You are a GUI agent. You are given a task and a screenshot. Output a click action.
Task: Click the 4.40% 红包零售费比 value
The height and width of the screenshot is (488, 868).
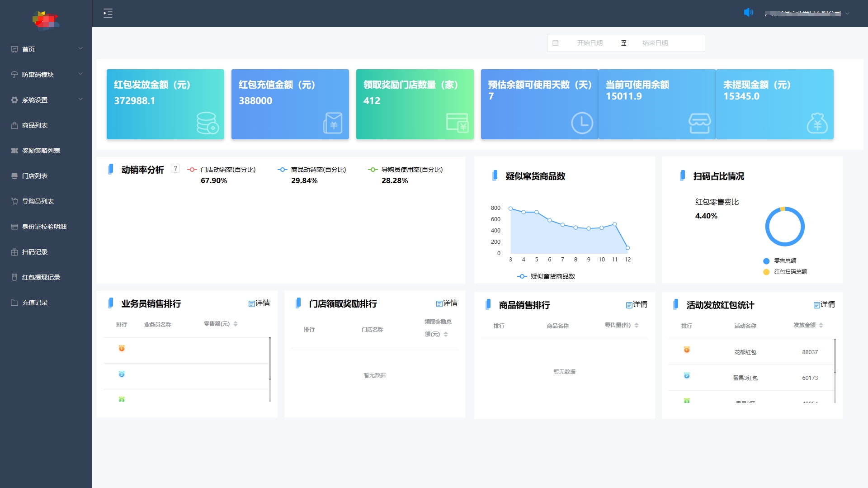click(706, 216)
